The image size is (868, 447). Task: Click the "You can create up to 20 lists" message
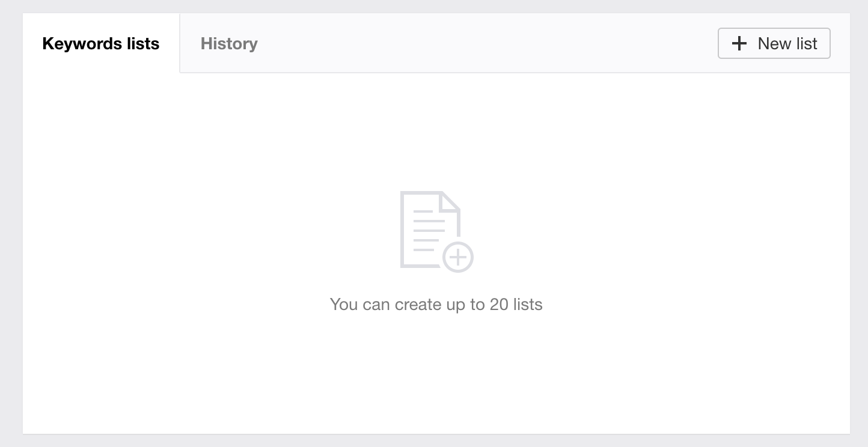pyautogui.click(x=436, y=305)
